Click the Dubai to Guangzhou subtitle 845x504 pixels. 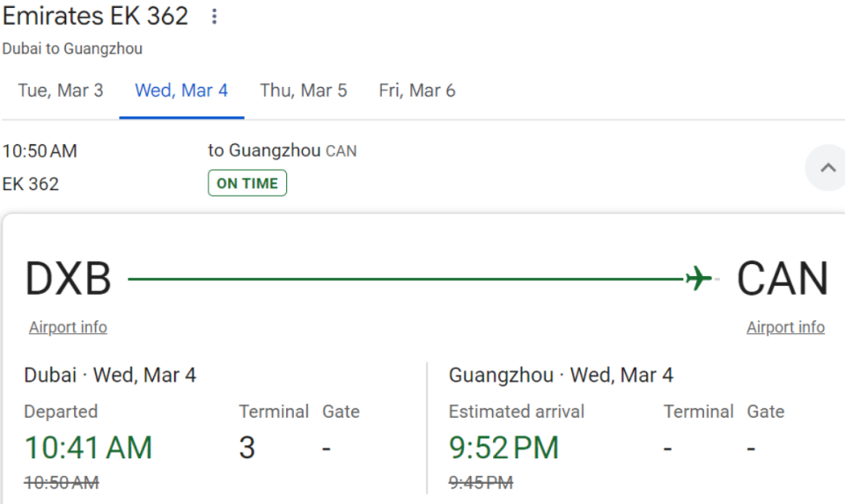(72, 48)
